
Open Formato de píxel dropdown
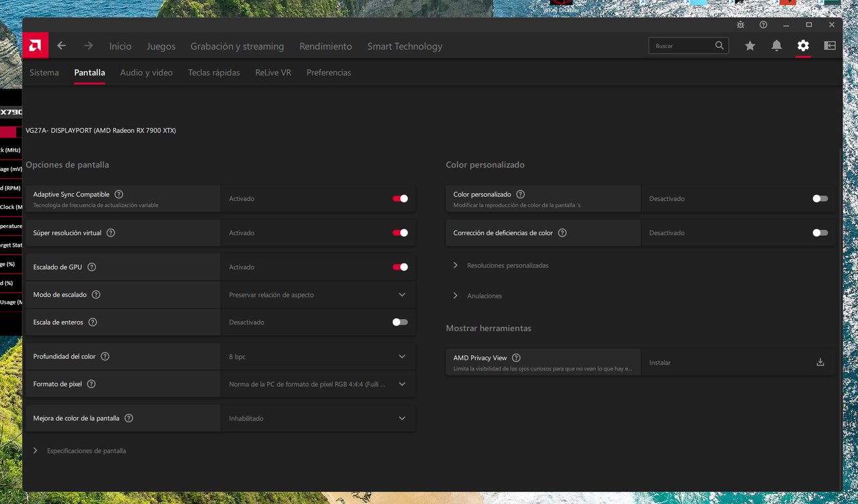tap(318, 384)
